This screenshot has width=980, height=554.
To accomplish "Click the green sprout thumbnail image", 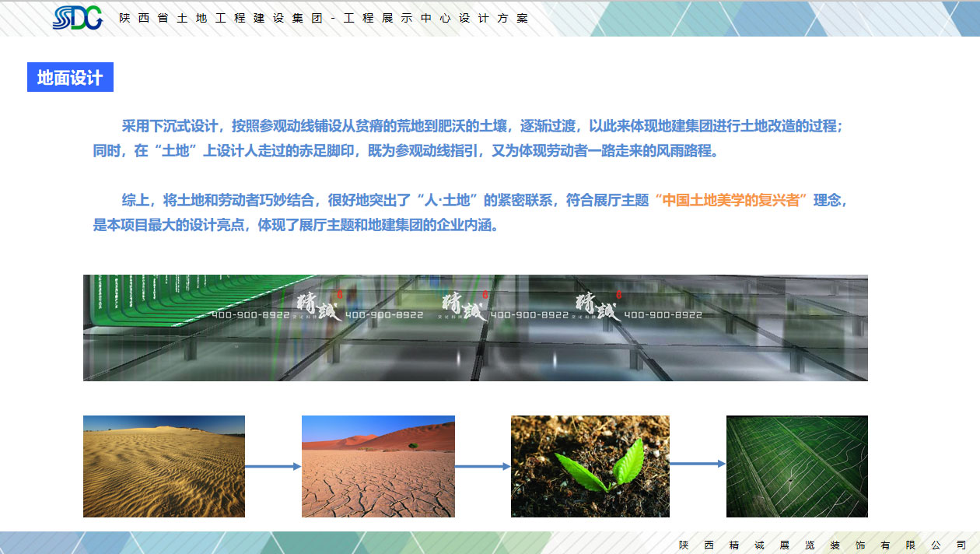I will [x=590, y=466].
